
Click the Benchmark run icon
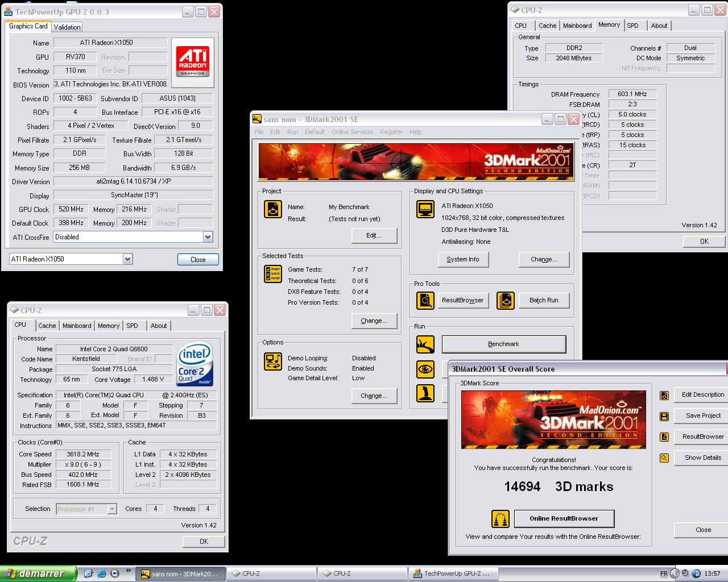point(425,344)
